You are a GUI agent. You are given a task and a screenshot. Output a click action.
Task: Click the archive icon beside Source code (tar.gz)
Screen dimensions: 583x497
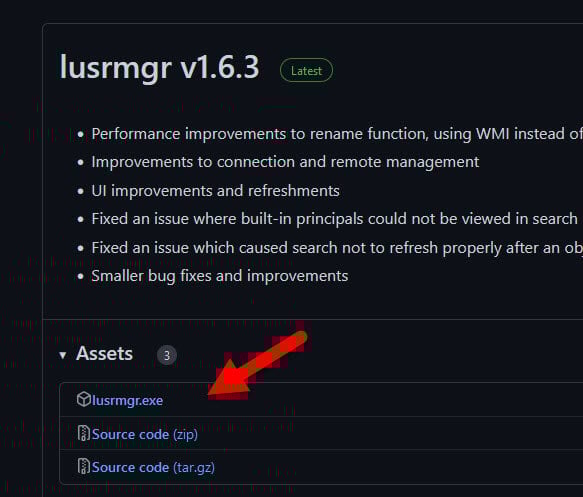coord(84,466)
